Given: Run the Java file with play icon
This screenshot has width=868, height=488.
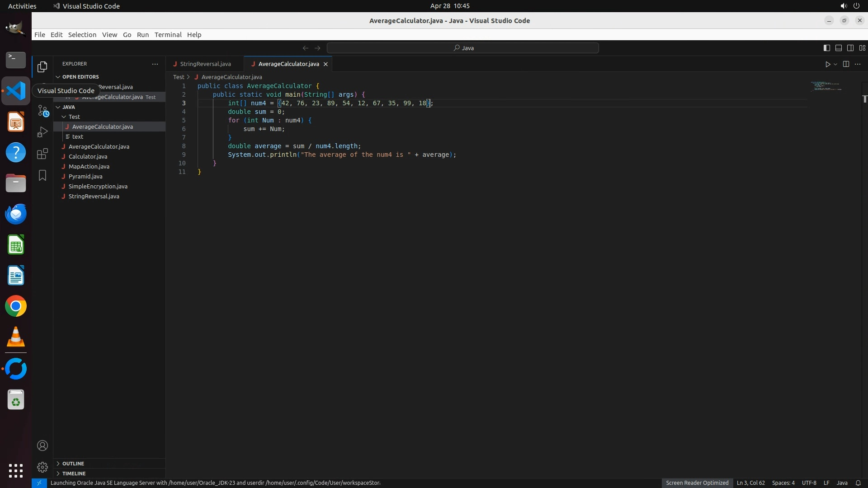Looking at the screenshot, I should (x=827, y=64).
